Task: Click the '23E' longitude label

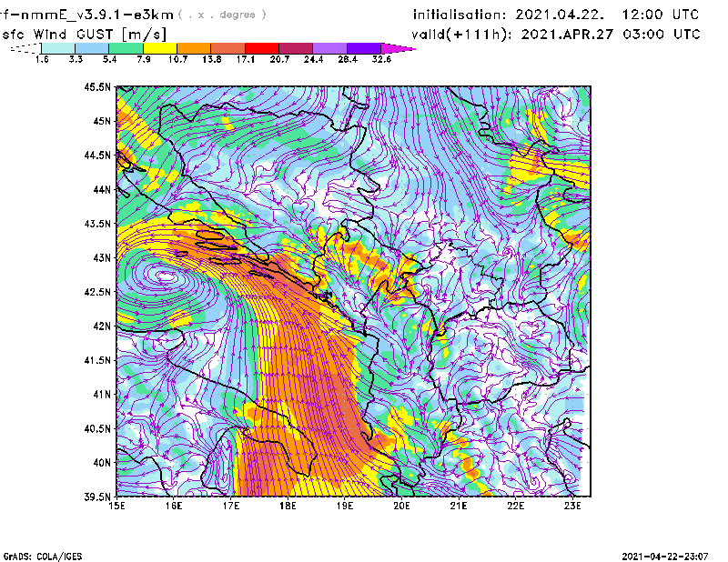Action: coord(572,506)
